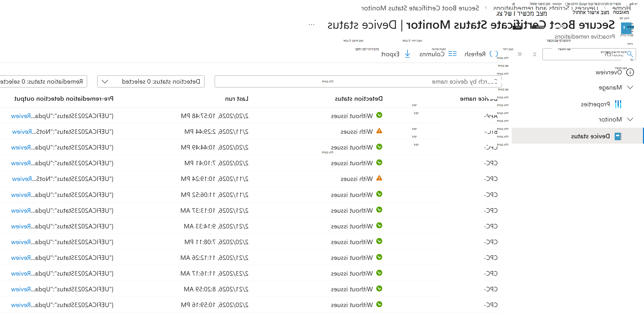This screenshot has width=644, height=314.
Task: Open the Overview info icon item
Action: [630, 72]
